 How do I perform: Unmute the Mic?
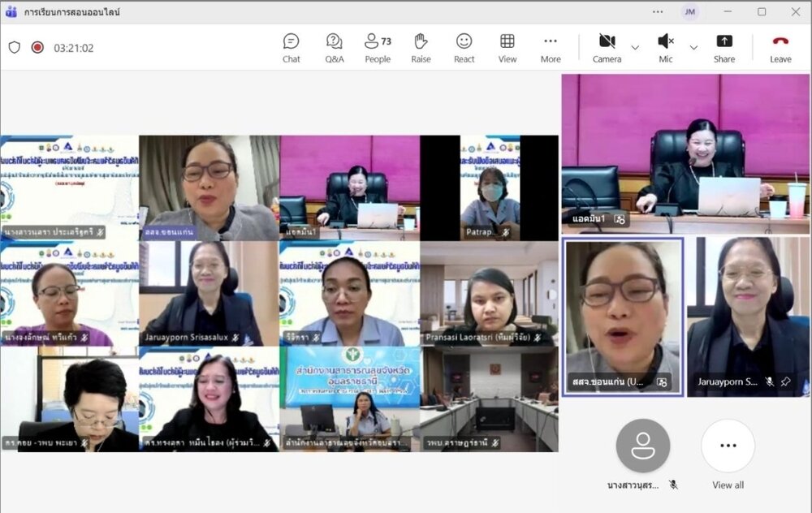pyautogui.click(x=666, y=47)
